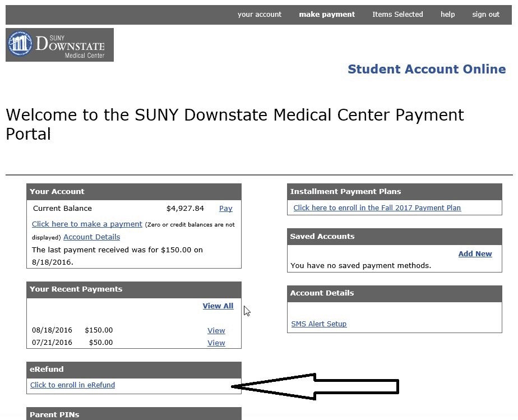This screenshot has height=420, width=518.
Task: Click Add New under Saved Accounts
Action: click(475, 254)
